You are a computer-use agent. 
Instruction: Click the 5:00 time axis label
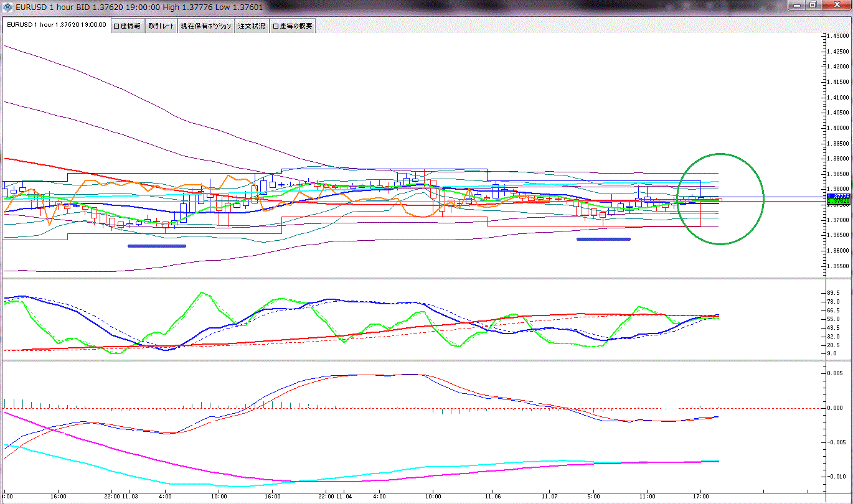(x=593, y=497)
